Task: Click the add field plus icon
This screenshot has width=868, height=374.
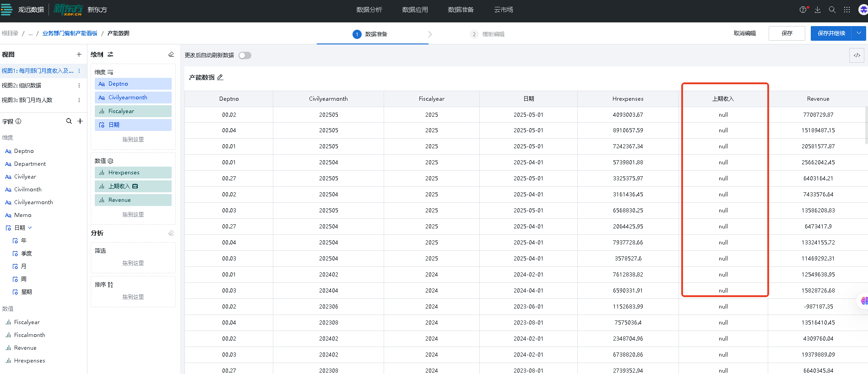Action: click(80, 121)
